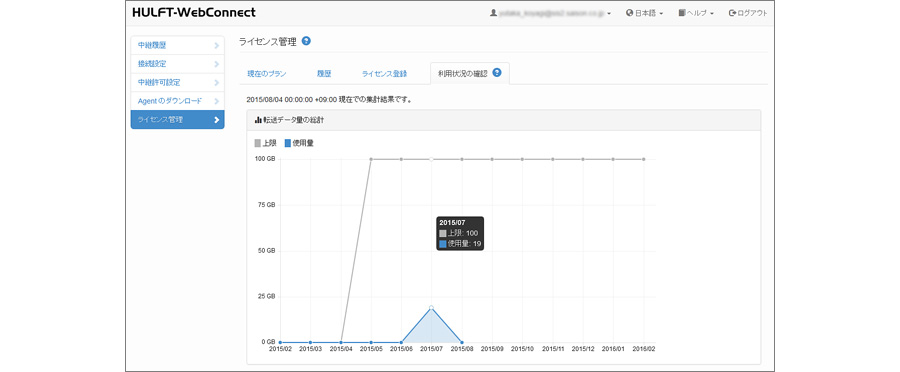900x372 pixels.
Task: Click the globe icon next to 日本語
Action: 630,13
